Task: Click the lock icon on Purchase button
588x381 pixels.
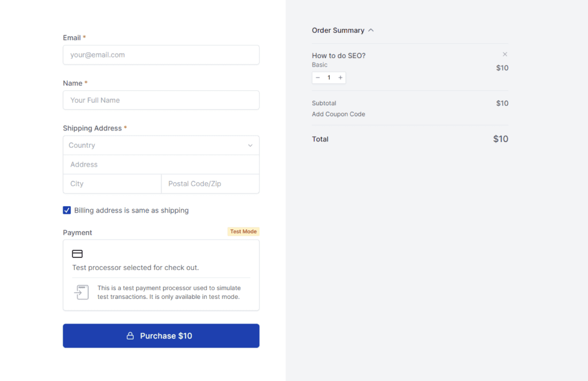Action: click(x=130, y=336)
